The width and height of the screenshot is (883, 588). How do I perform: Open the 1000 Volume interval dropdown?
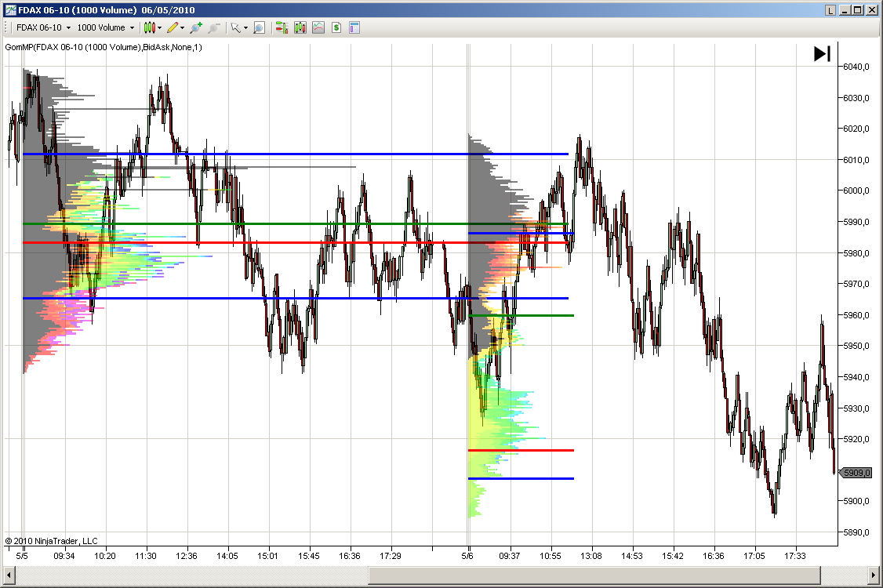[105, 27]
